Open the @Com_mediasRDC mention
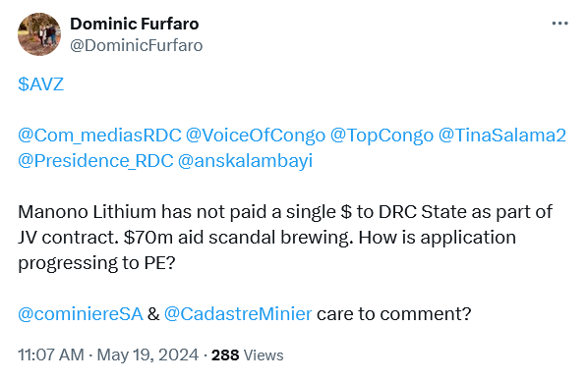Screen dimensions: 588x382 99,136
